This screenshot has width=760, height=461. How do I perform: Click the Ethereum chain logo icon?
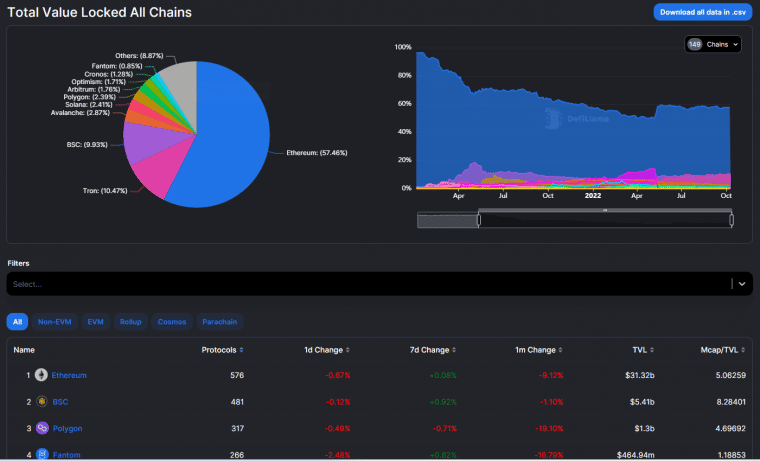click(41, 375)
